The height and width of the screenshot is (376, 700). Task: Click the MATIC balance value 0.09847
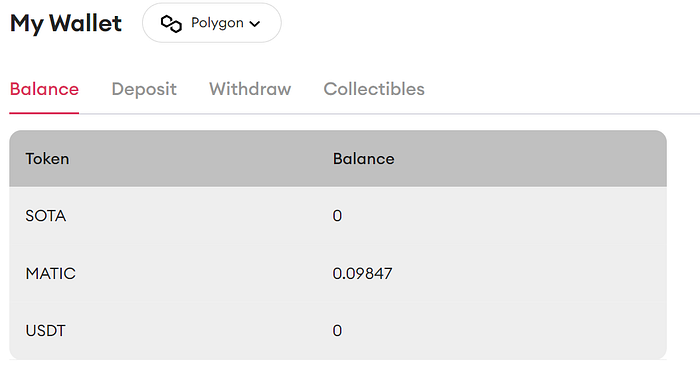pos(362,273)
